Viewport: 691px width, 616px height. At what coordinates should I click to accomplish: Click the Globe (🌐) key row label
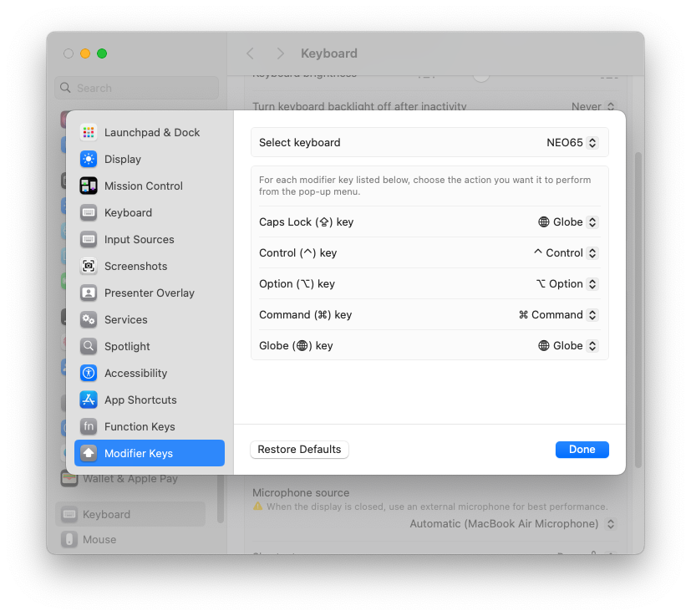296,345
